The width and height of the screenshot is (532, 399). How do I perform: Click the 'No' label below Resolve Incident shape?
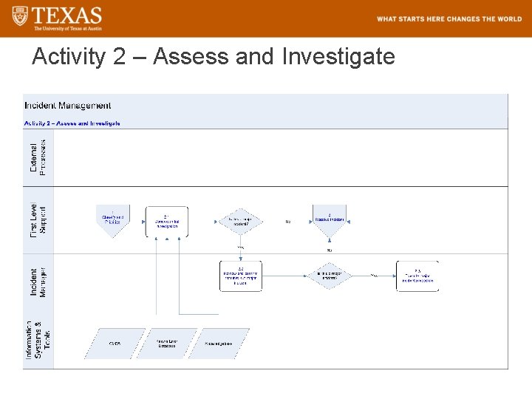point(329,250)
